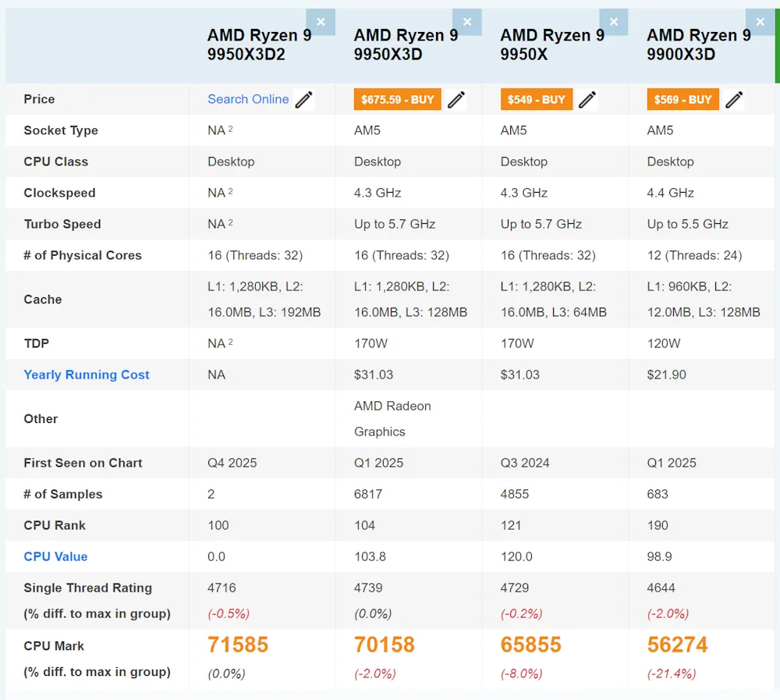Click the CPU Rank value 121

click(x=511, y=525)
